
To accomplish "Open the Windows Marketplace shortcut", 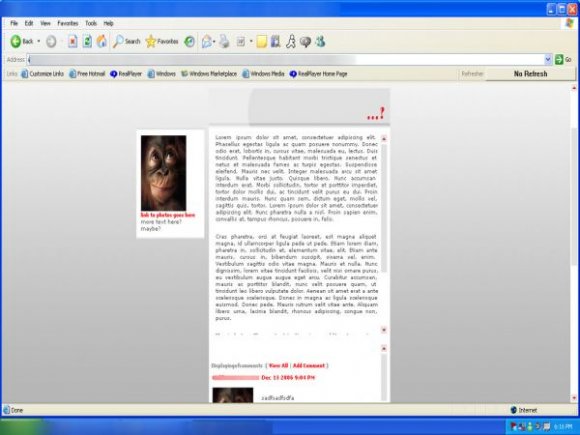I will coord(209,74).
